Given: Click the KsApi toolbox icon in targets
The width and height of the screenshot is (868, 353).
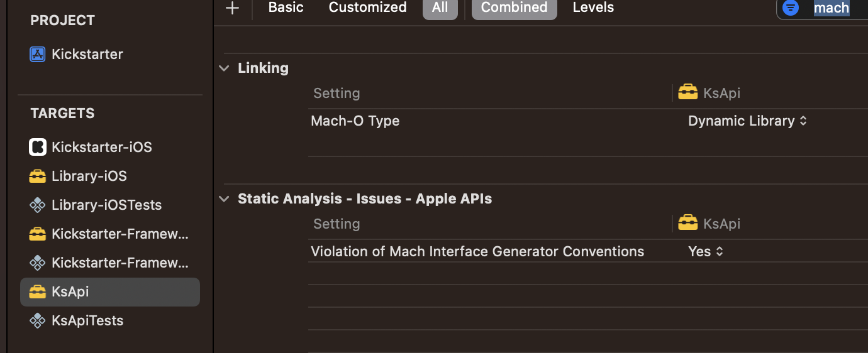Looking at the screenshot, I should coord(38,292).
